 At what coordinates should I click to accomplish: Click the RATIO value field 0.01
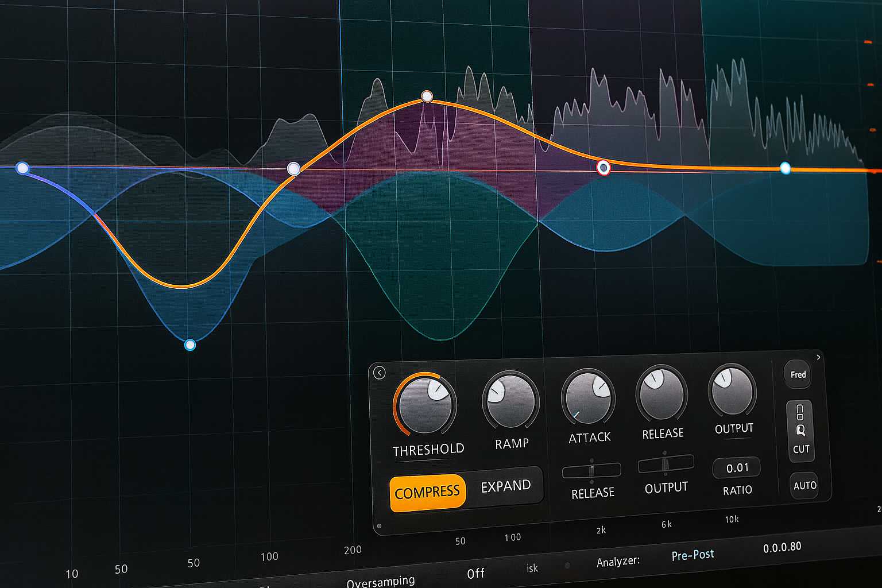click(x=737, y=468)
